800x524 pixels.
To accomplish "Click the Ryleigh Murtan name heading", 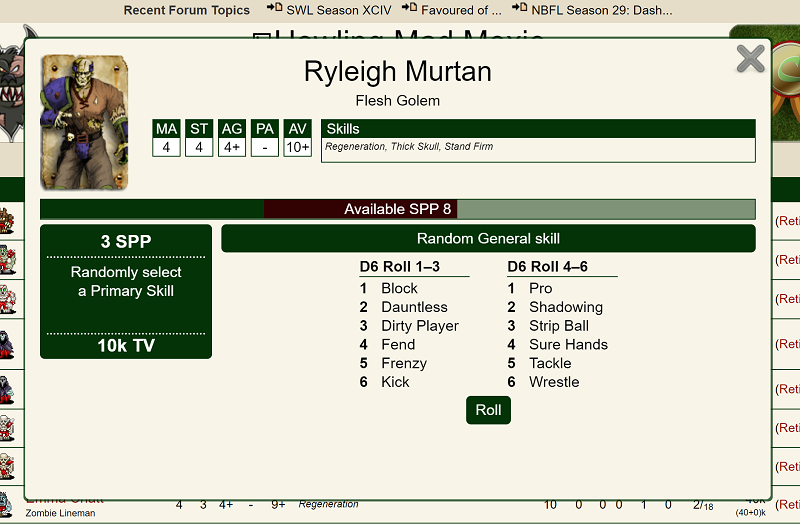I will 397,71.
